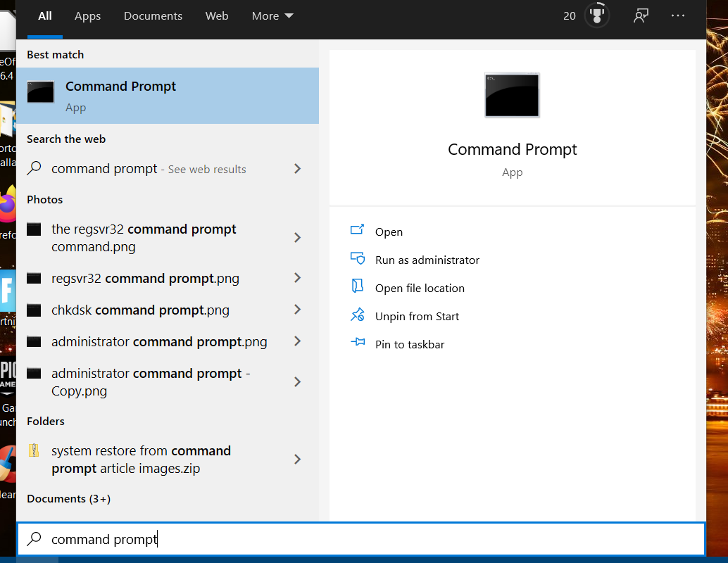Click the CCleaner desktop icon
This screenshot has width=728, height=563.
click(8, 464)
